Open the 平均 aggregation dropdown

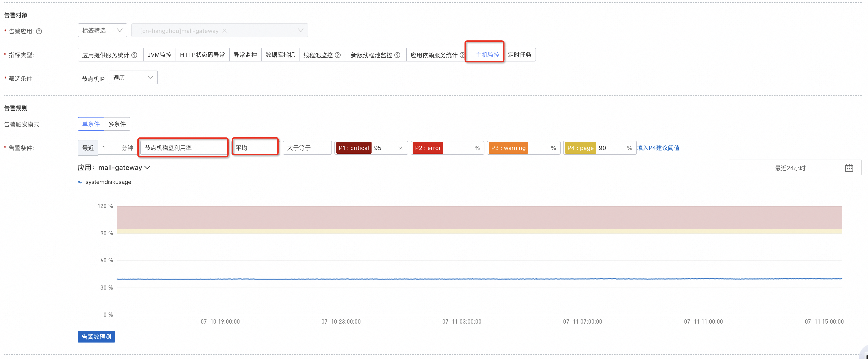(256, 148)
